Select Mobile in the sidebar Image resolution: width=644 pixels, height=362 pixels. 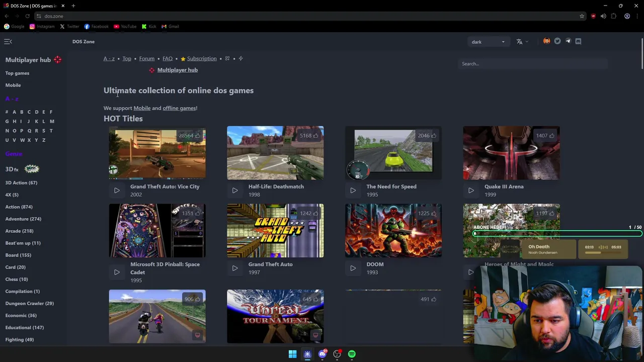[x=13, y=85]
